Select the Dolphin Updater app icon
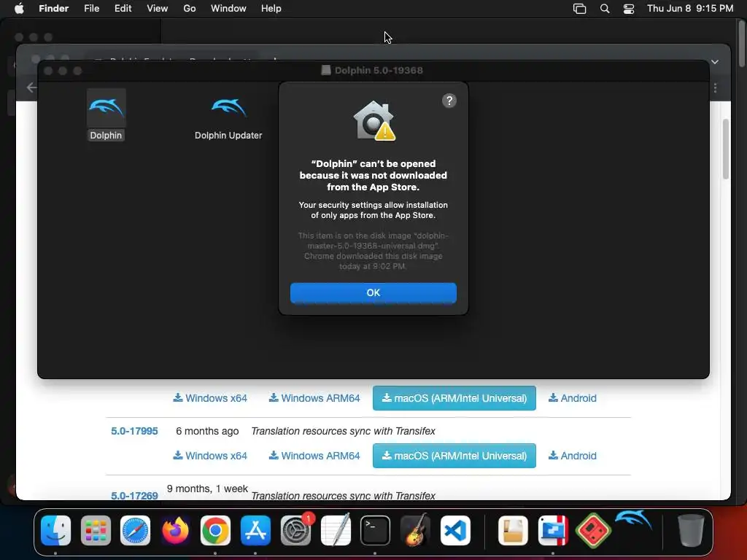This screenshot has height=560, width=747. pyautogui.click(x=228, y=108)
